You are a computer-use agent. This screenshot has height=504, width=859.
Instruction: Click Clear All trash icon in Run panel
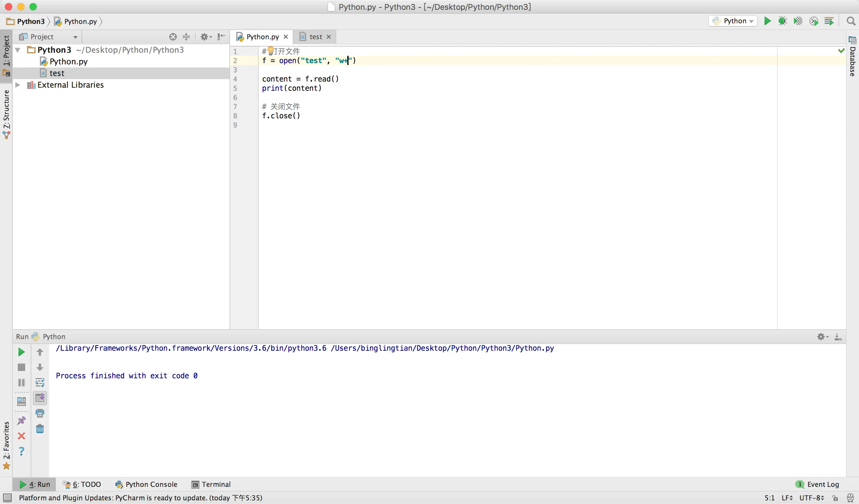tap(40, 429)
